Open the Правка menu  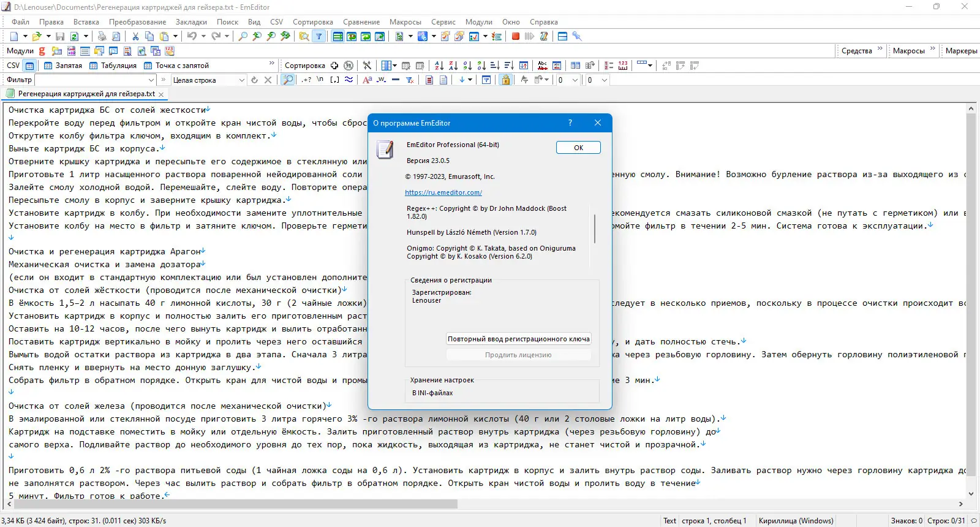[x=51, y=22]
